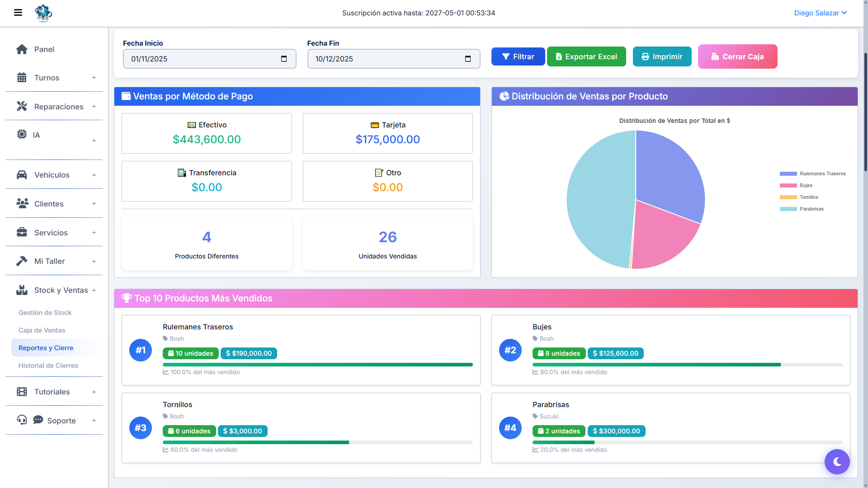Toggle dark mode with moon button
This screenshot has height=488, width=868.
(x=837, y=461)
